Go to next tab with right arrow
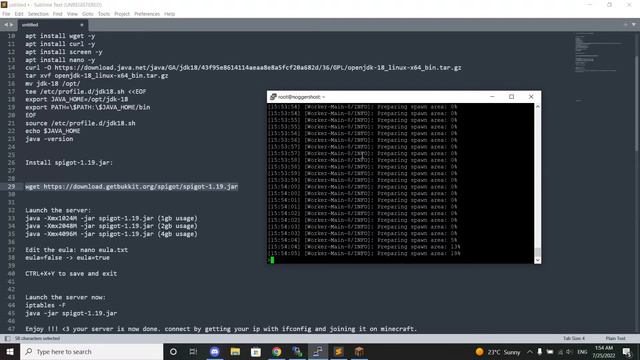This screenshot has height=360, width=640. point(11,25)
